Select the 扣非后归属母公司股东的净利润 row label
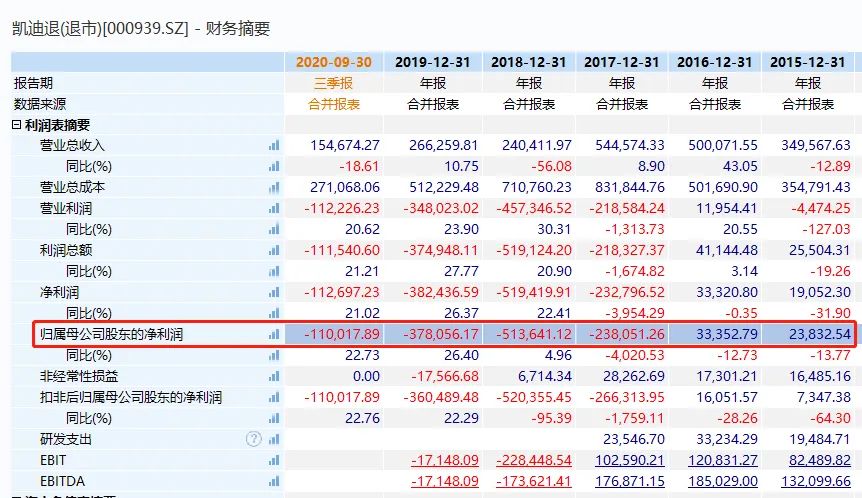 pyautogui.click(x=131, y=397)
